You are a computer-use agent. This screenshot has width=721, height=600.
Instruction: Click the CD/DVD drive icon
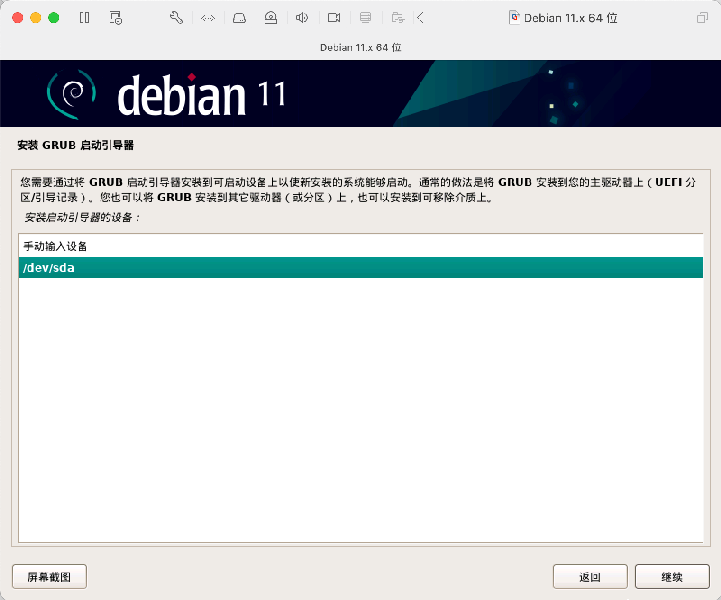pyautogui.click(x=271, y=18)
